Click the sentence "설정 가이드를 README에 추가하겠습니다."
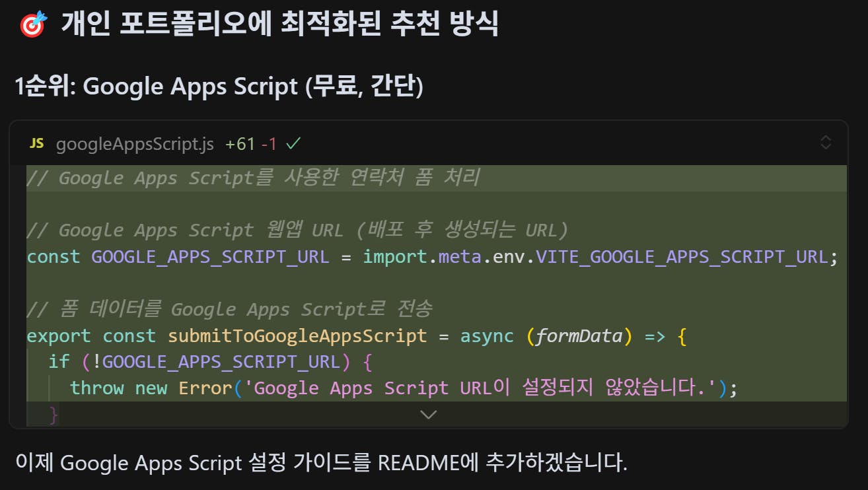Viewport: 868px width, 490px height. tap(437, 463)
